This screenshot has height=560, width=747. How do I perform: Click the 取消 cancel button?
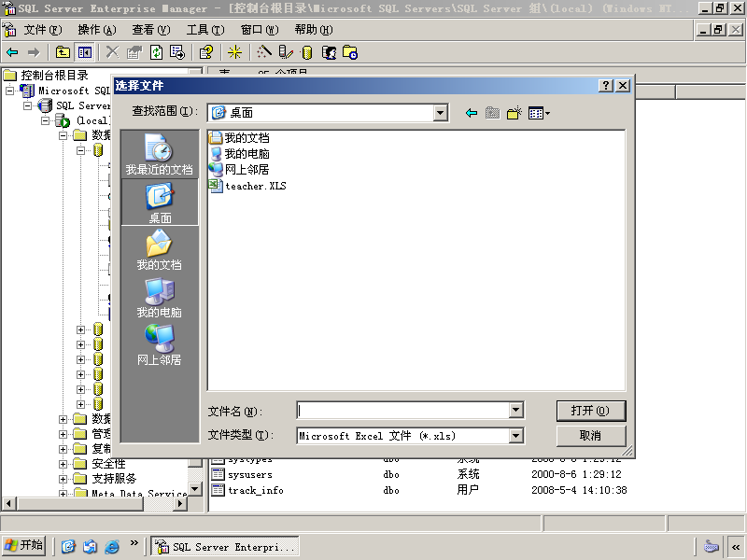(x=591, y=436)
